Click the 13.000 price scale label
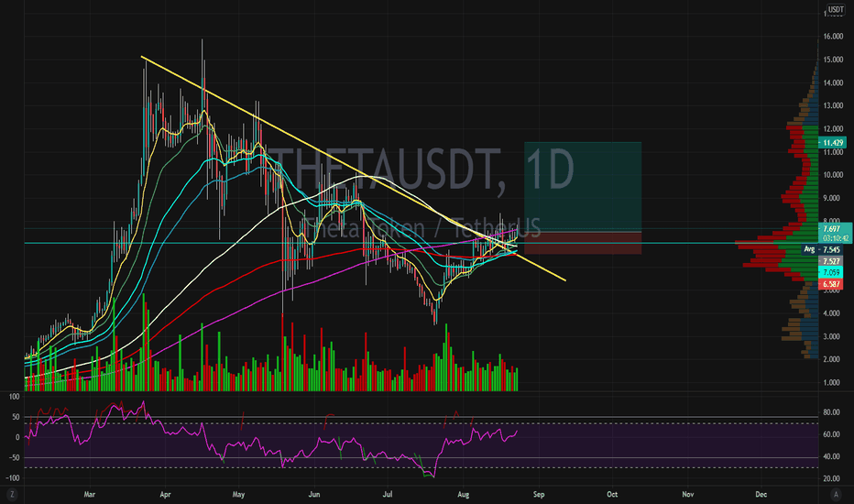 [x=833, y=105]
